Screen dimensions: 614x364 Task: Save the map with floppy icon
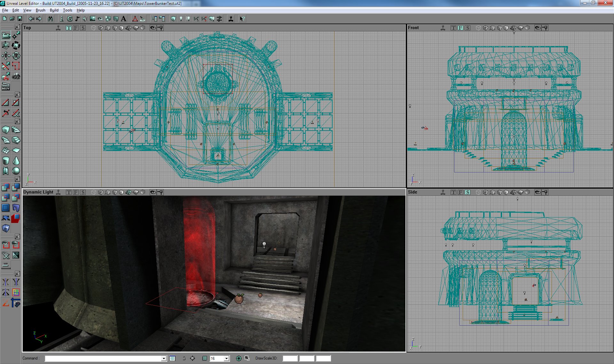(x=20, y=19)
